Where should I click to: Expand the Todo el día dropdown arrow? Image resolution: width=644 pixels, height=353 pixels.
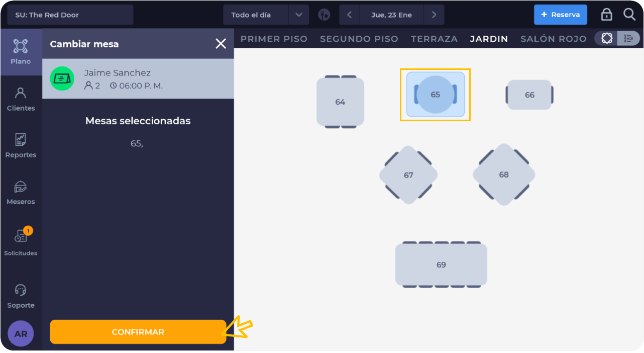[x=299, y=15]
